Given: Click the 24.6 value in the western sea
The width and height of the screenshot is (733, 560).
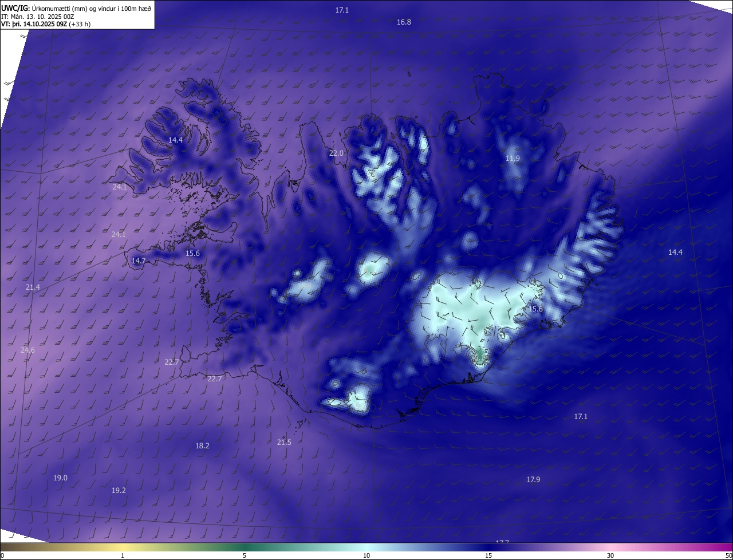Looking at the screenshot, I should (x=27, y=350).
